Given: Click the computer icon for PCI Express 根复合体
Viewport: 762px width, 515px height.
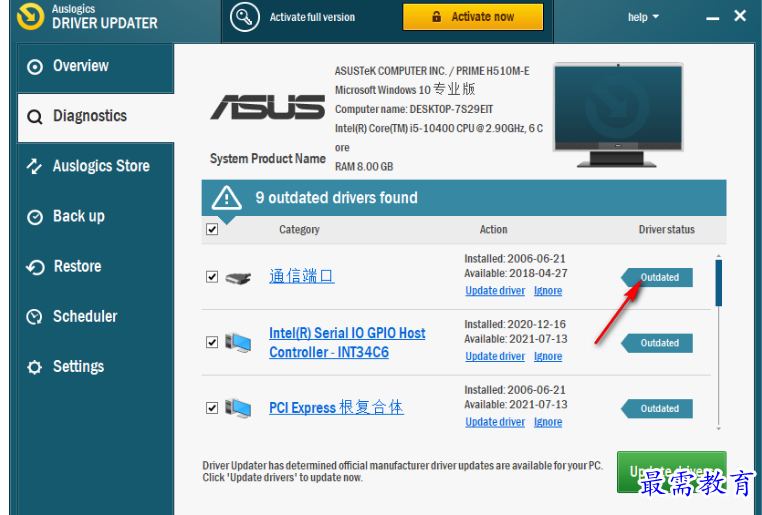Looking at the screenshot, I should [238, 408].
